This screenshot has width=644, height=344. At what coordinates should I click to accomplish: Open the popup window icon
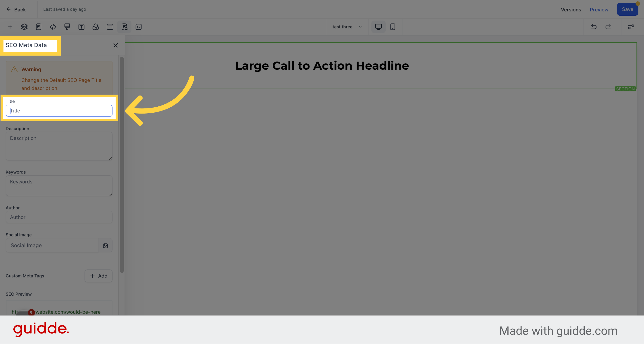(110, 27)
